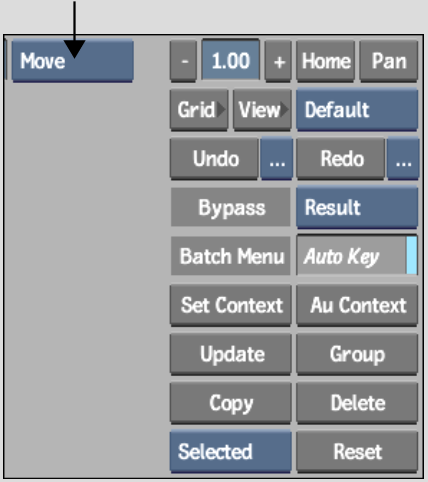This screenshot has height=482, width=428.
Task: Click the Group button
Action: point(357,354)
